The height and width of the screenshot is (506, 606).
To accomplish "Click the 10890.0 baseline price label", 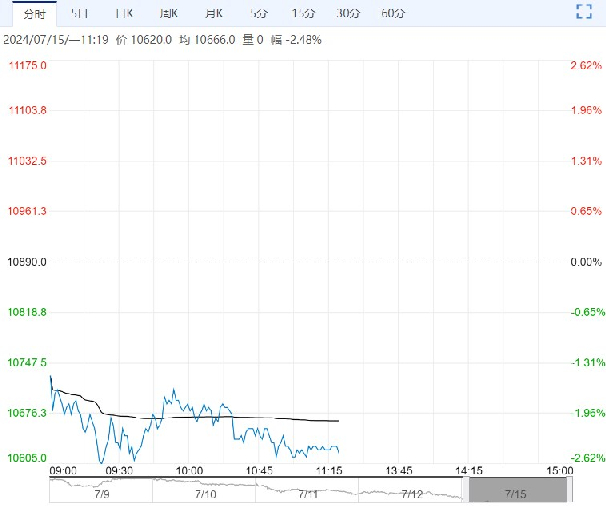I will (x=27, y=262).
